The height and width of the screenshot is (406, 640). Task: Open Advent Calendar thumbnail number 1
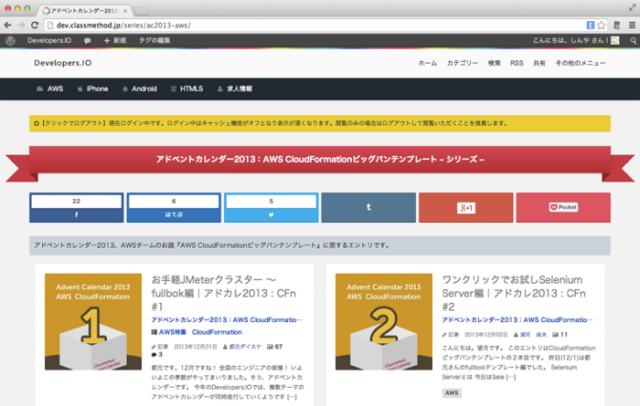(x=93, y=322)
